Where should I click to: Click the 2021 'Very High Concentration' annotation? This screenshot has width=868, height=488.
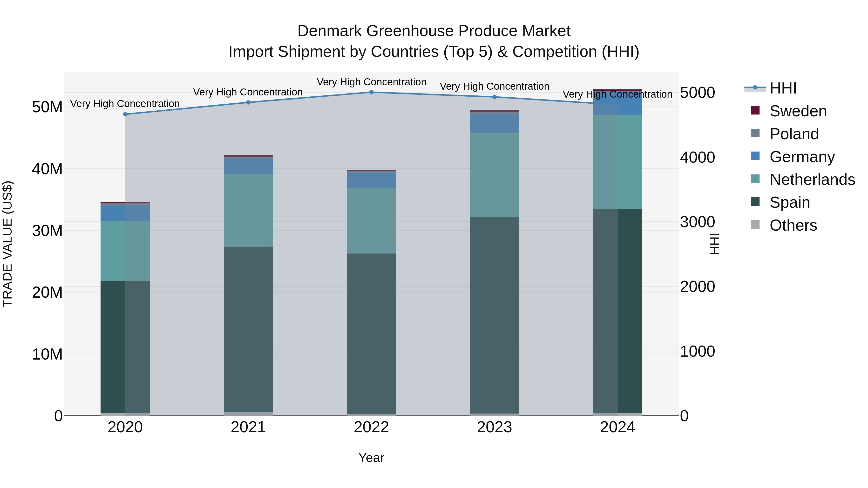point(248,92)
